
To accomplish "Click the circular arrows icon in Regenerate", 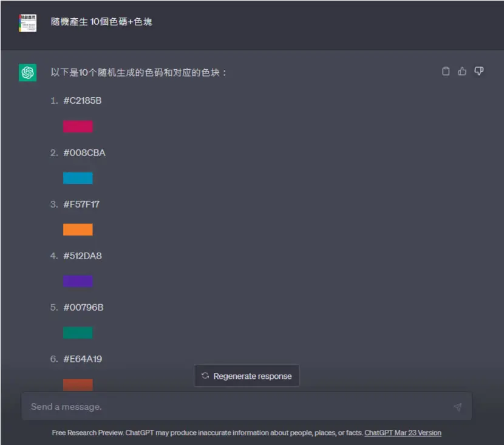I will (x=205, y=376).
